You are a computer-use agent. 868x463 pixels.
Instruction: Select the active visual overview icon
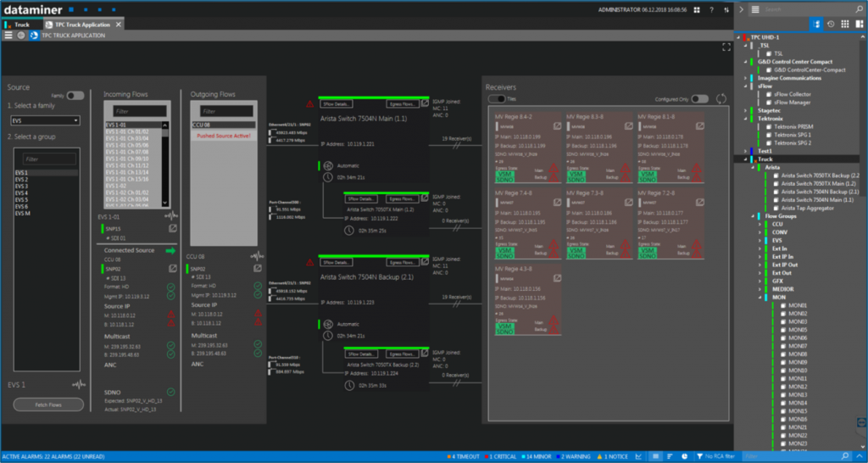click(34, 36)
